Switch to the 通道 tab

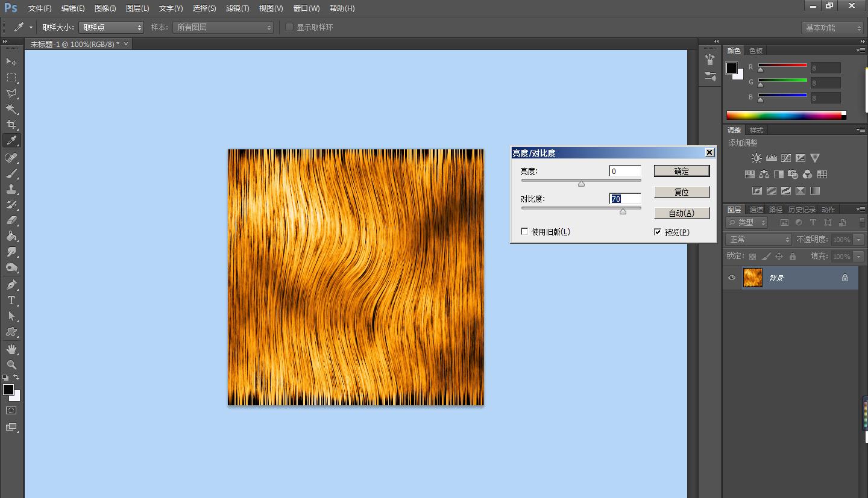pos(756,210)
